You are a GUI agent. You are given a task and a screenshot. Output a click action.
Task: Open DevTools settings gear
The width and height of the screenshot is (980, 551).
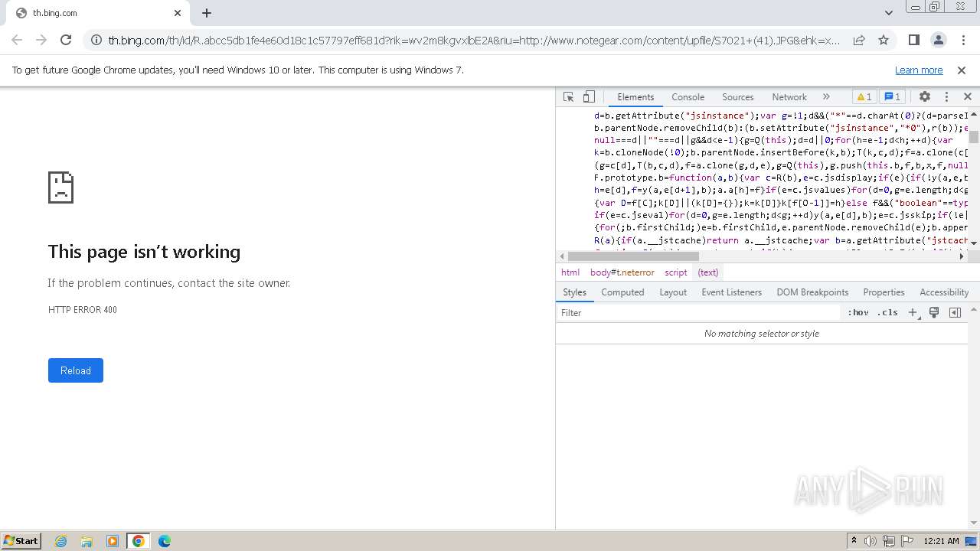pos(925,97)
